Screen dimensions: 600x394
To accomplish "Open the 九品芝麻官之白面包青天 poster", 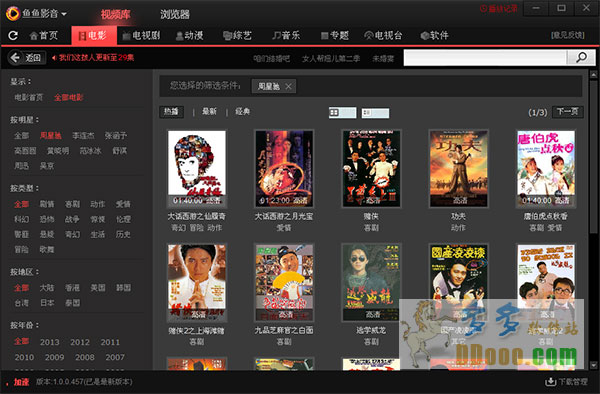I will (x=284, y=283).
